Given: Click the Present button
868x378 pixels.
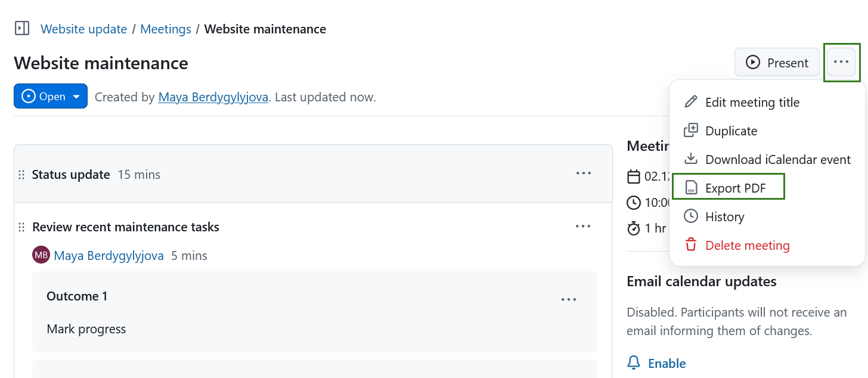Looking at the screenshot, I should click(777, 63).
